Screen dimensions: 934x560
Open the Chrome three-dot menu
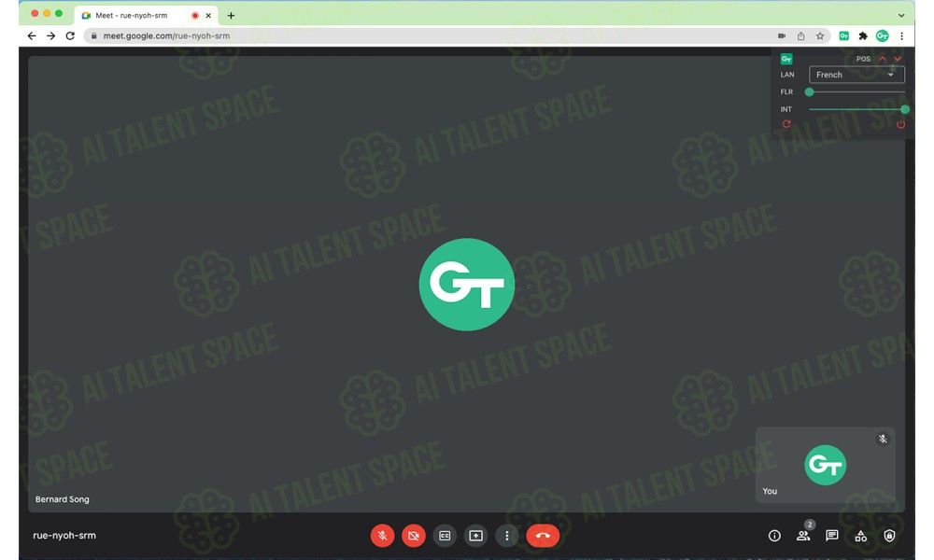click(x=902, y=35)
